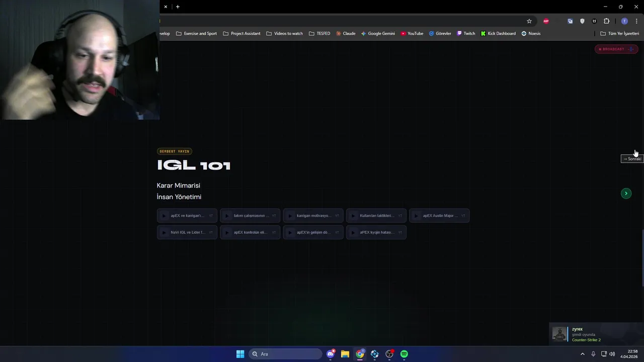644x362 pixels.
Task: Click the microphone tray icon
Action: pyautogui.click(x=593, y=354)
